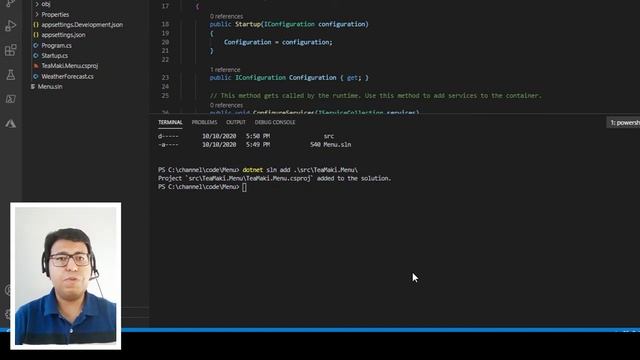Click the comment on line 25
Viewport: 640px width, 360px height.
[x=376, y=96]
